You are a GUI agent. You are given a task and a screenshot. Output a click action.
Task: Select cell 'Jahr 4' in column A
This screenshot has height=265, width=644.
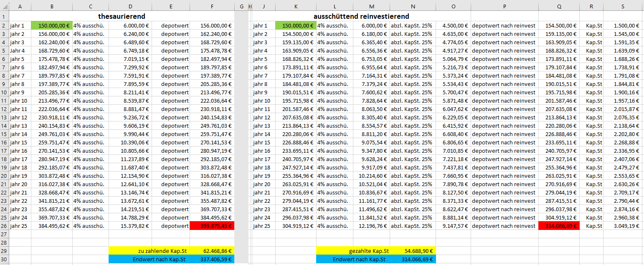pyautogui.click(x=20, y=50)
